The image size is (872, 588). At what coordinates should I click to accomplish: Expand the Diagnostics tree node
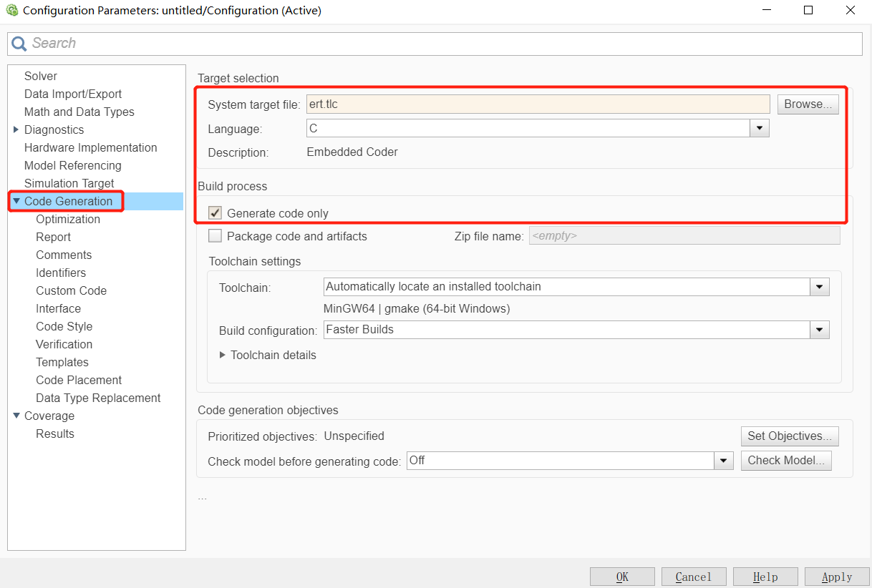[16, 129]
